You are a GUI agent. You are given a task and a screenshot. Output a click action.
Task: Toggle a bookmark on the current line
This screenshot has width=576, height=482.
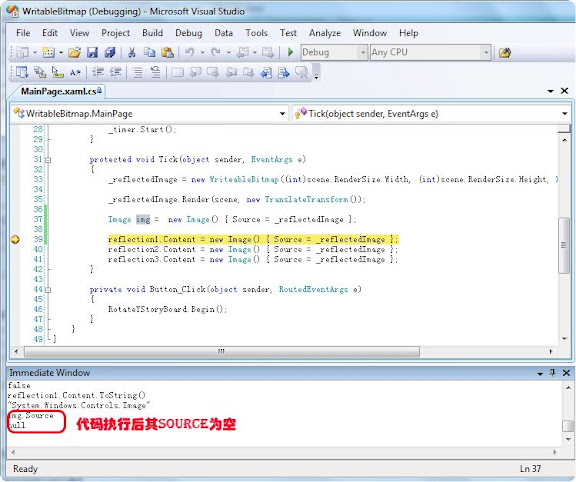[177, 72]
